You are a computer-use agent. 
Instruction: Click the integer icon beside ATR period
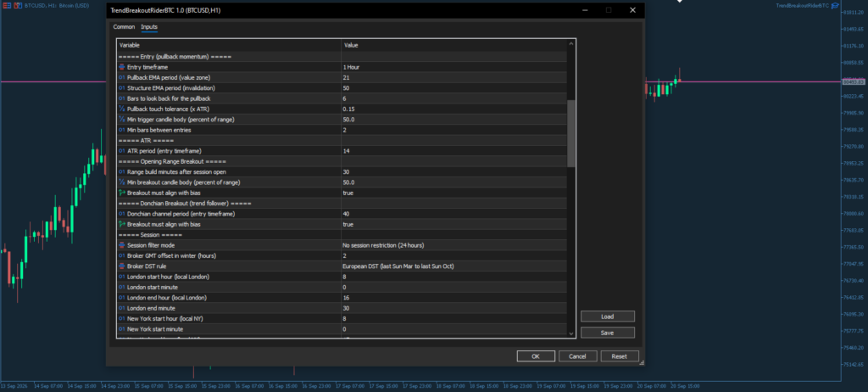122,151
